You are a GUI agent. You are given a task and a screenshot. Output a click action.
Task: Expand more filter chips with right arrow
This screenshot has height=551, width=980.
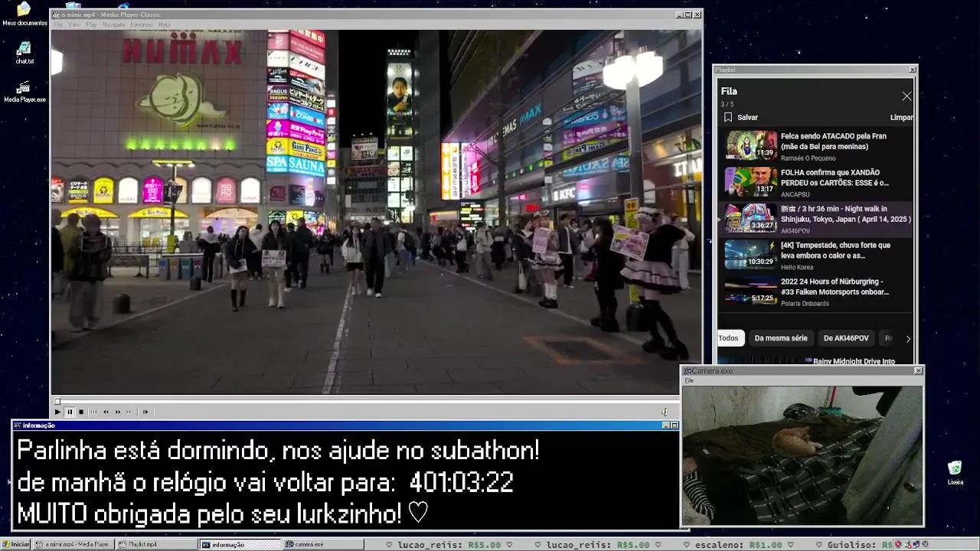(908, 338)
